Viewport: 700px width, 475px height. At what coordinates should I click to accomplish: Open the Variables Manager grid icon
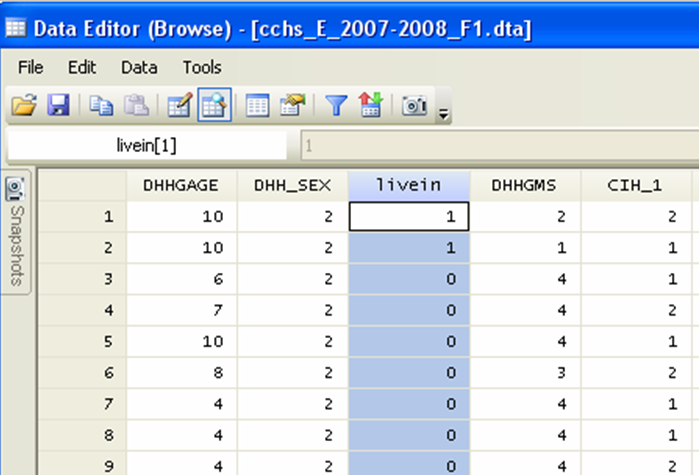[x=257, y=105]
